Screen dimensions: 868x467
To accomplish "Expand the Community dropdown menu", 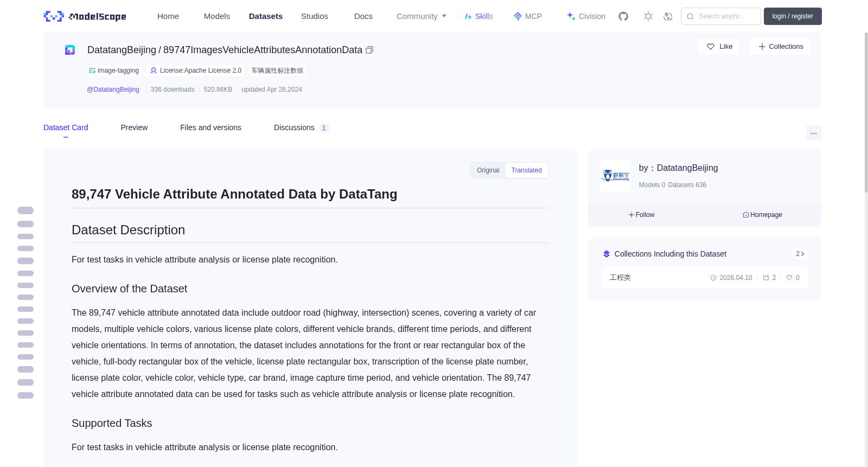I will (422, 16).
